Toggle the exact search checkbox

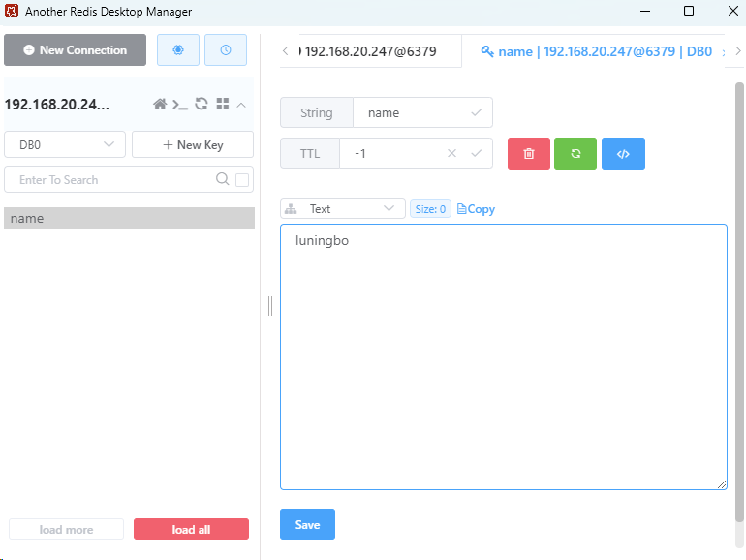[x=242, y=180]
